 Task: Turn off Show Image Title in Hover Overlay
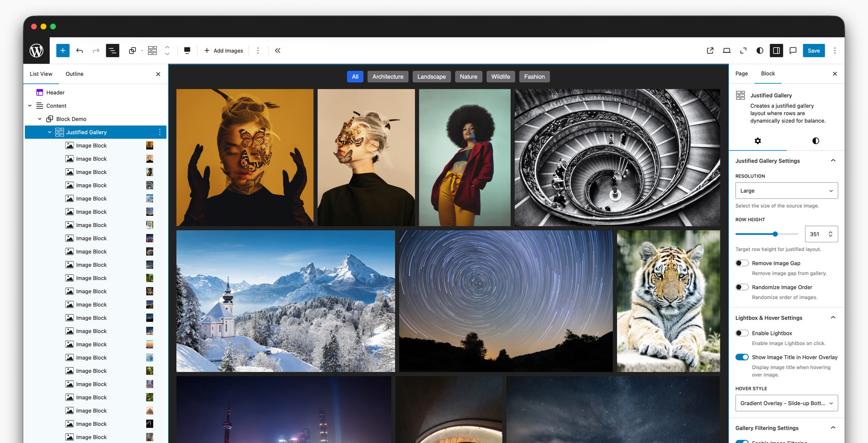point(742,357)
